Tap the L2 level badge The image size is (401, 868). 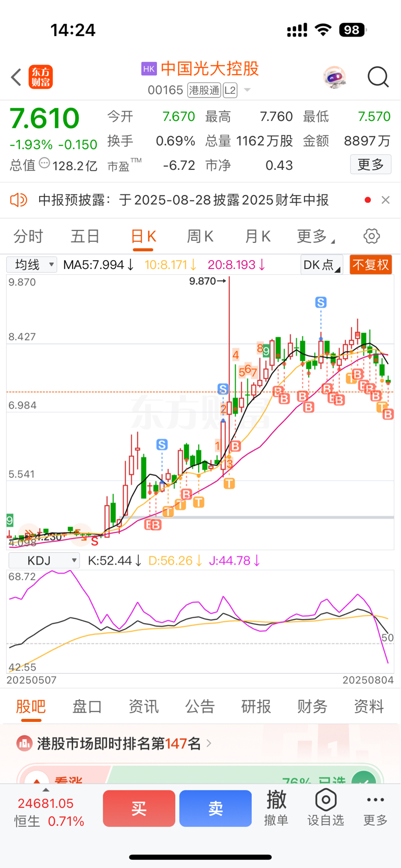tap(230, 90)
